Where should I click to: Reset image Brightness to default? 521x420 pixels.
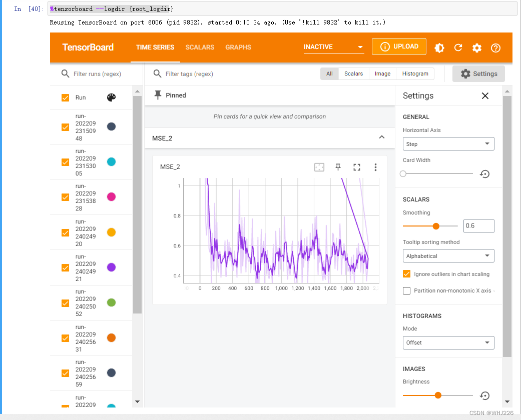tap(485, 395)
